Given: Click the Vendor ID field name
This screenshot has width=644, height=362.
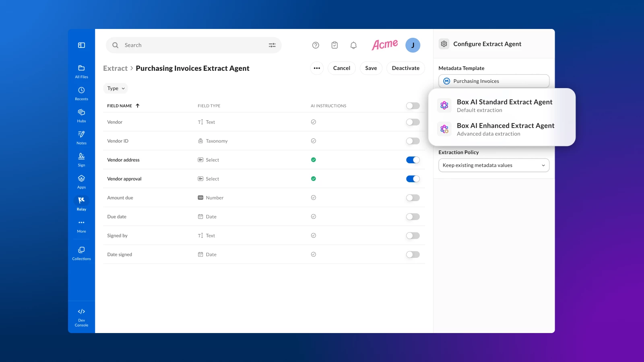Looking at the screenshot, I should (x=118, y=141).
